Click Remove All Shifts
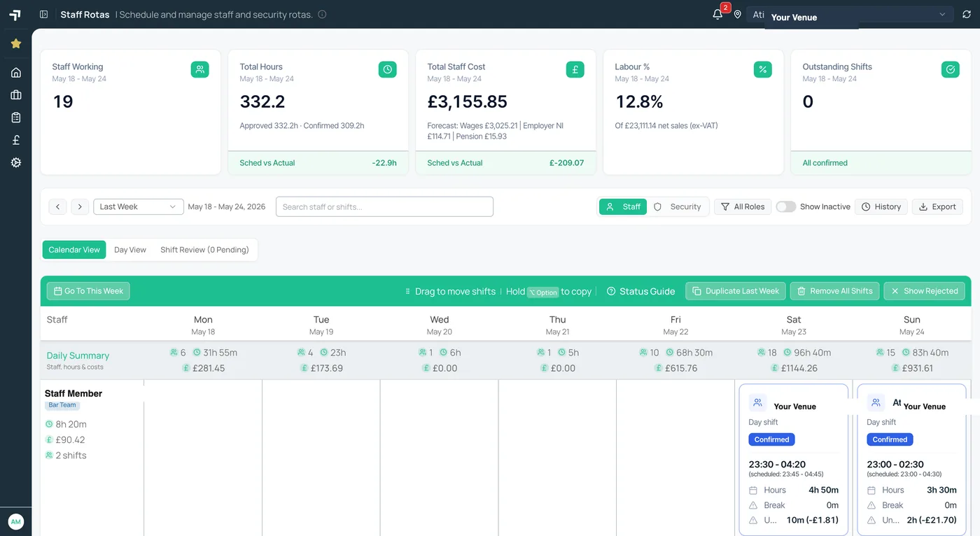 tap(835, 291)
